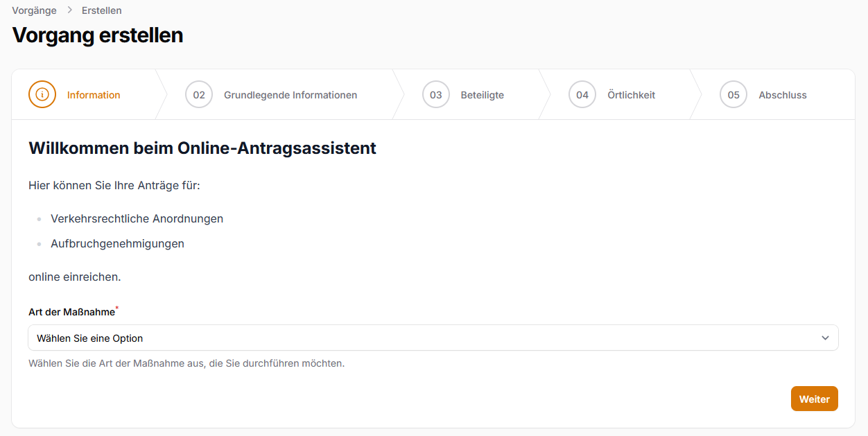The image size is (868, 436).
Task: Click the Aufbruchgenehmigungen list item
Action: coord(117,243)
